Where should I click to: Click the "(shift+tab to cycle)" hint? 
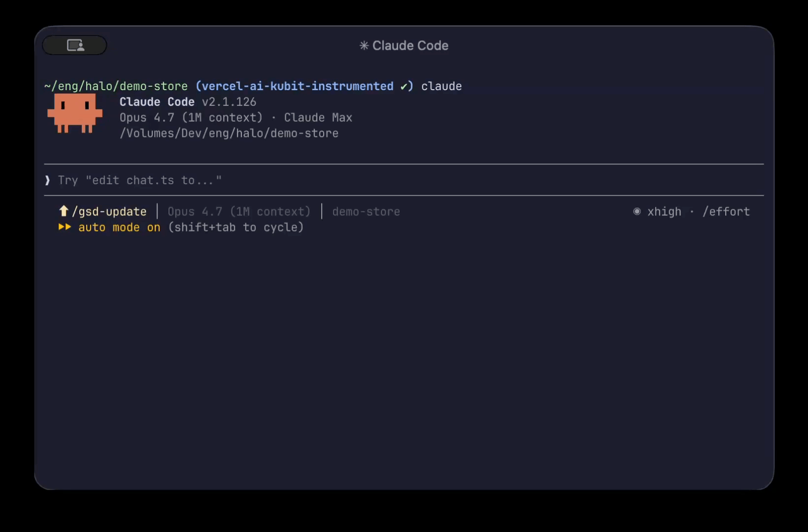click(x=236, y=228)
